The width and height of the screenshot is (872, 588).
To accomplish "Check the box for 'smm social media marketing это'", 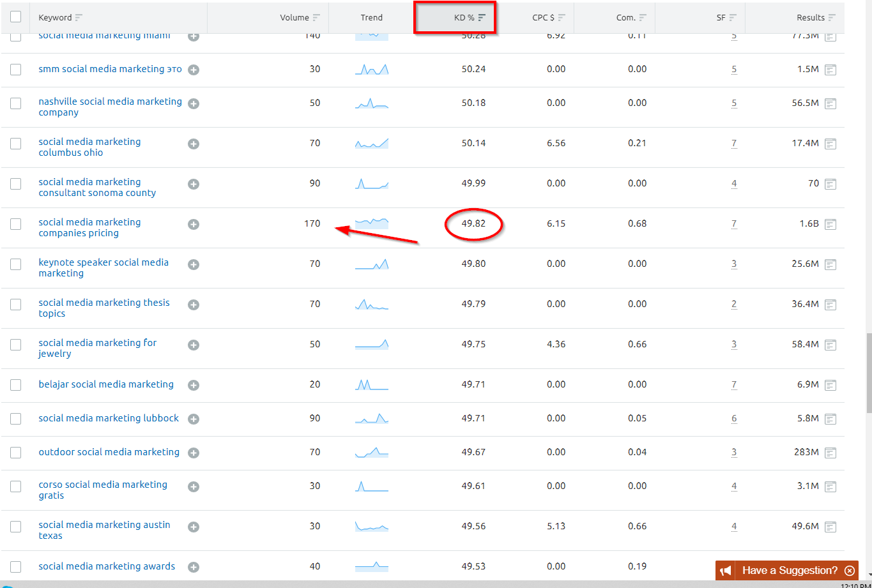I will 16,70.
